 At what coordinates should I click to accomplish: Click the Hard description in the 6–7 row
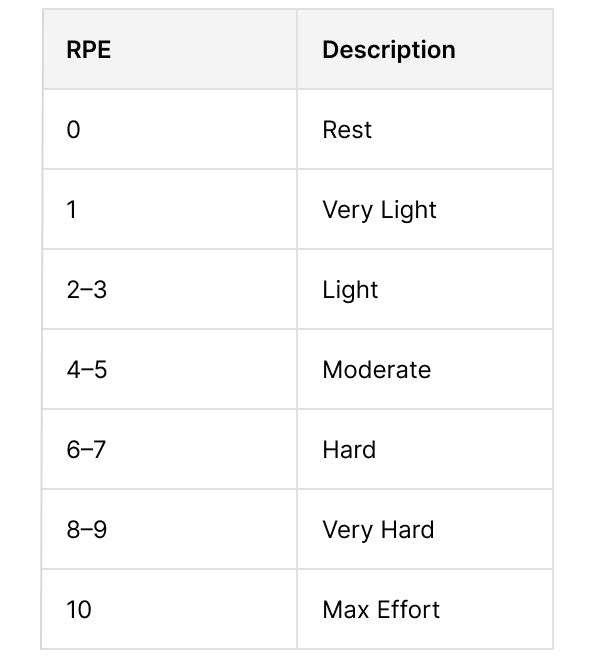(x=349, y=450)
